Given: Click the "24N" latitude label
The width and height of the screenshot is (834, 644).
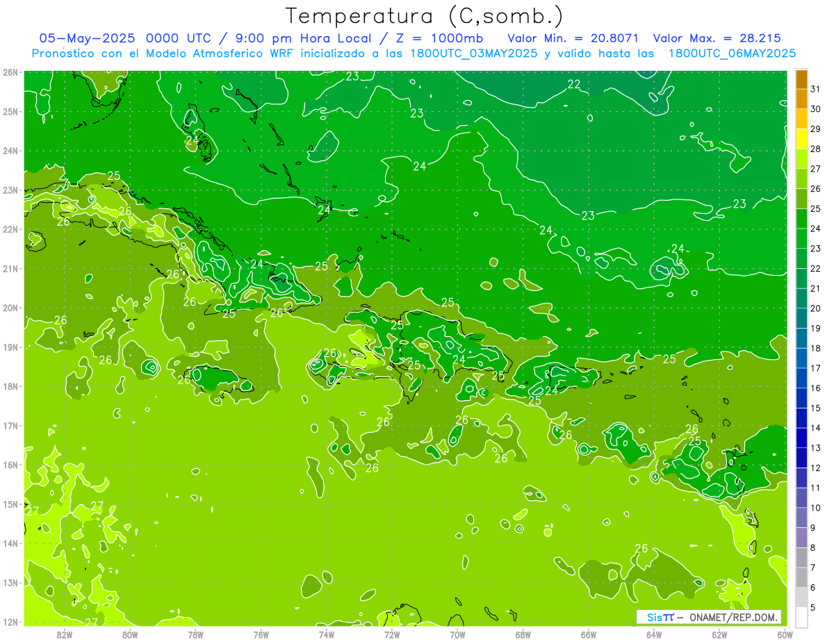Looking at the screenshot, I should point(10,151).
